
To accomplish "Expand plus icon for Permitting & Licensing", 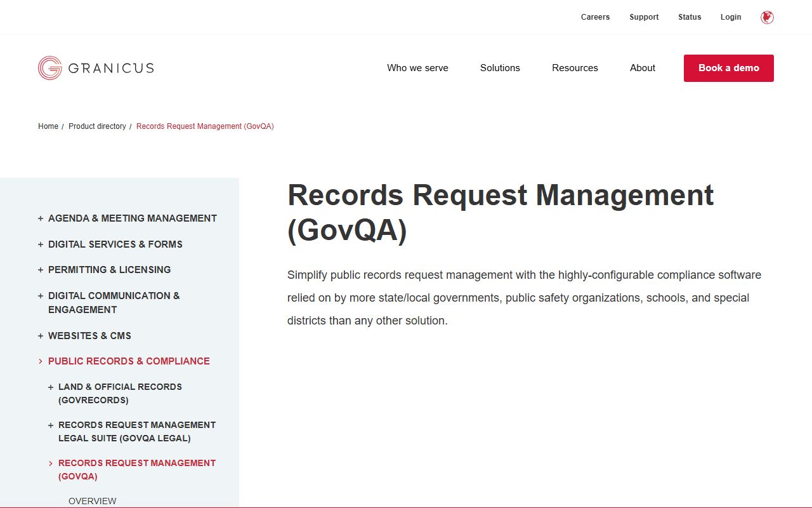I will (x=41, y=270).
